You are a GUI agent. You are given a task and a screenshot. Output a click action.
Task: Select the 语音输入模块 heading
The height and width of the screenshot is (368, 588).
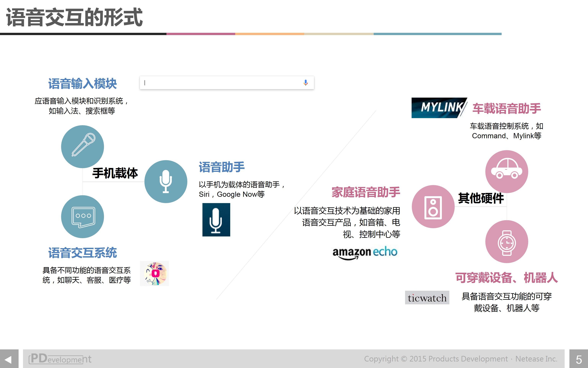[x=83, y=83]
